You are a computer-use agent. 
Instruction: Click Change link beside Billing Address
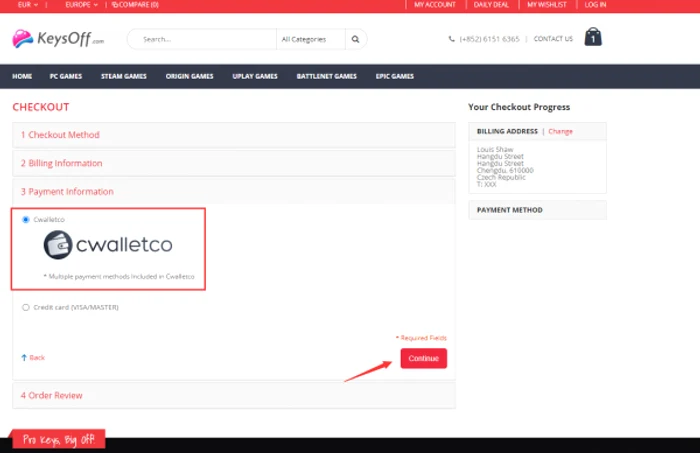click(560, 131)
